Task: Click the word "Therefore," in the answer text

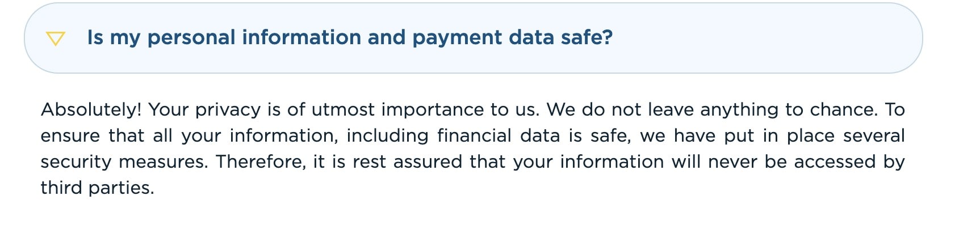Action: click(261, 161)
